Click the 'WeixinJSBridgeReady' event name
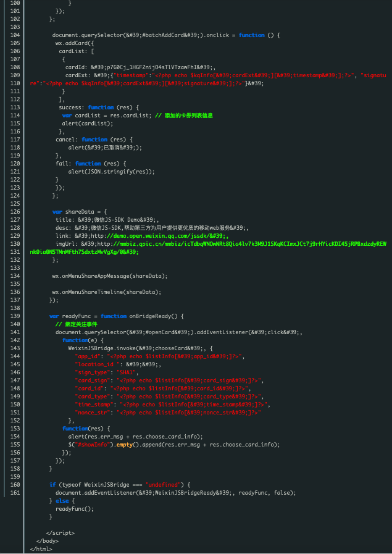Viewport: 392px width, 554px height. pos(186,493)
